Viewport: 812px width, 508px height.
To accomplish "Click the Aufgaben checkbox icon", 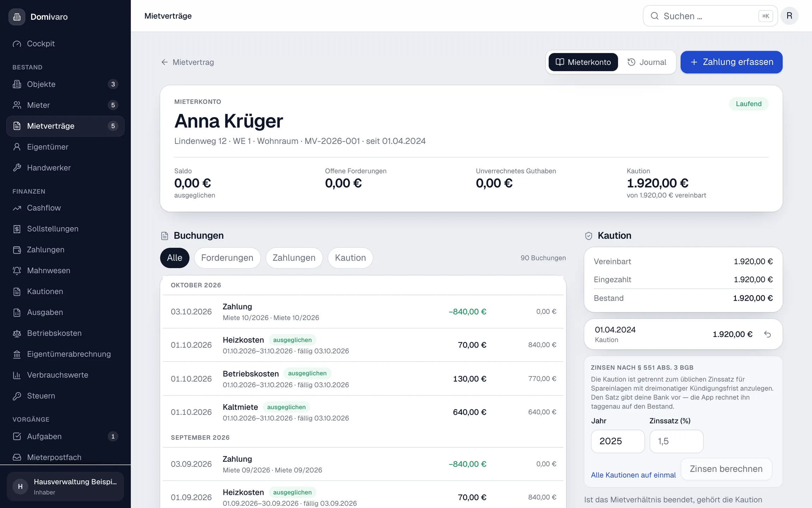I will tap(17, 436).
